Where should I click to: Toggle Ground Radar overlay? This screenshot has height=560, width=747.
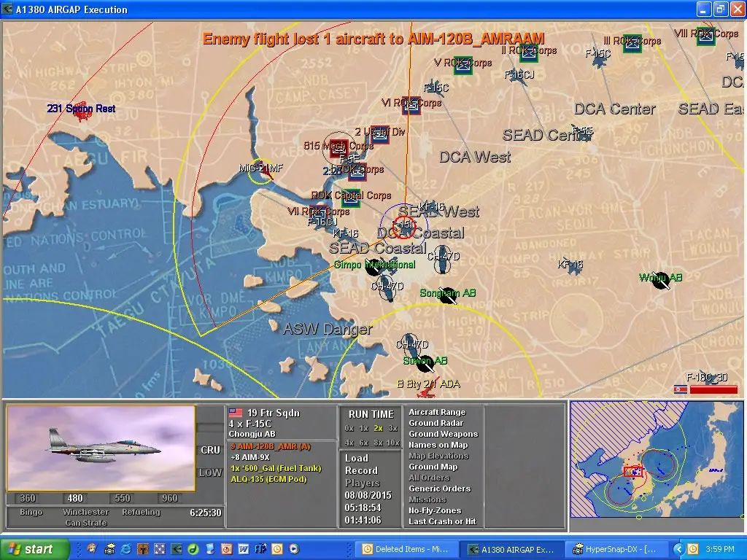pyautogui.click(x=436, y=423)
